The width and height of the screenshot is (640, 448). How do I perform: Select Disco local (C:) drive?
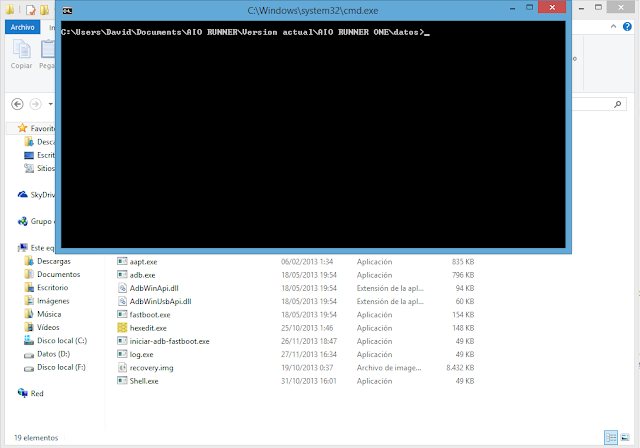pyautogui.click(x=56, y=340)
